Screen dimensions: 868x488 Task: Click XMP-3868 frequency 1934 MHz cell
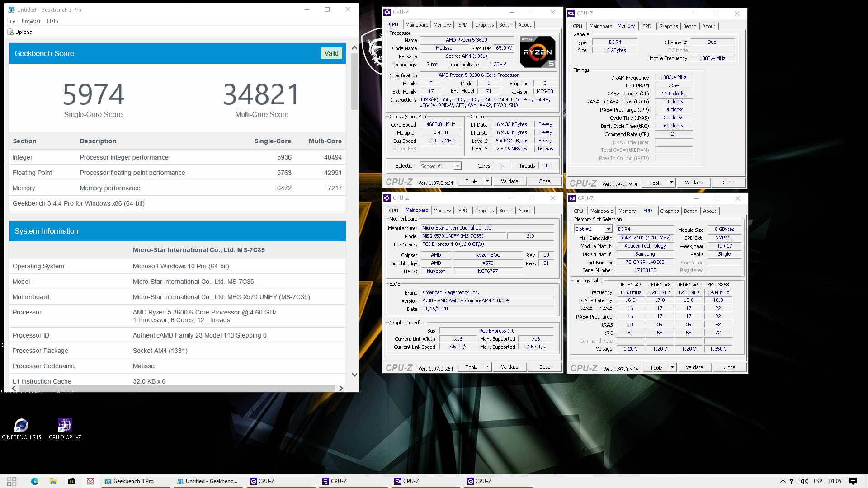click(x=718, y=293)
